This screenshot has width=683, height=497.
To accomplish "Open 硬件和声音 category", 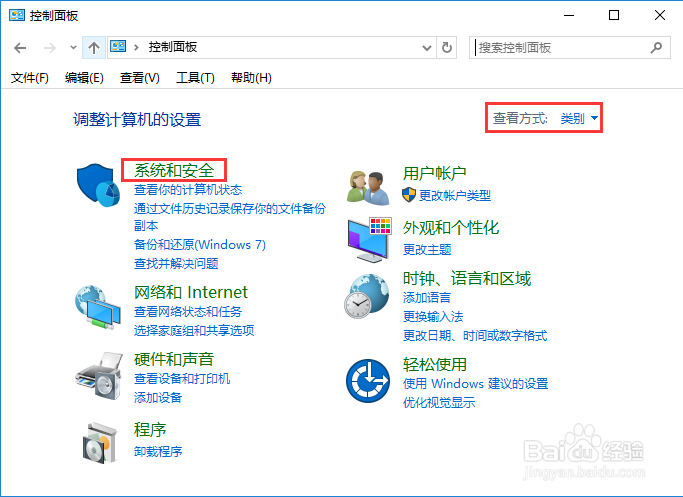I will click(174, 359).
